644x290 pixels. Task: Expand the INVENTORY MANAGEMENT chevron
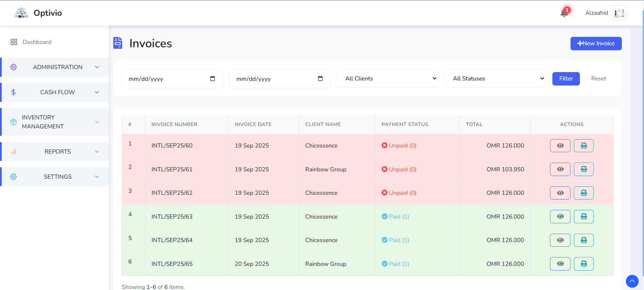[x=97, y=122]
